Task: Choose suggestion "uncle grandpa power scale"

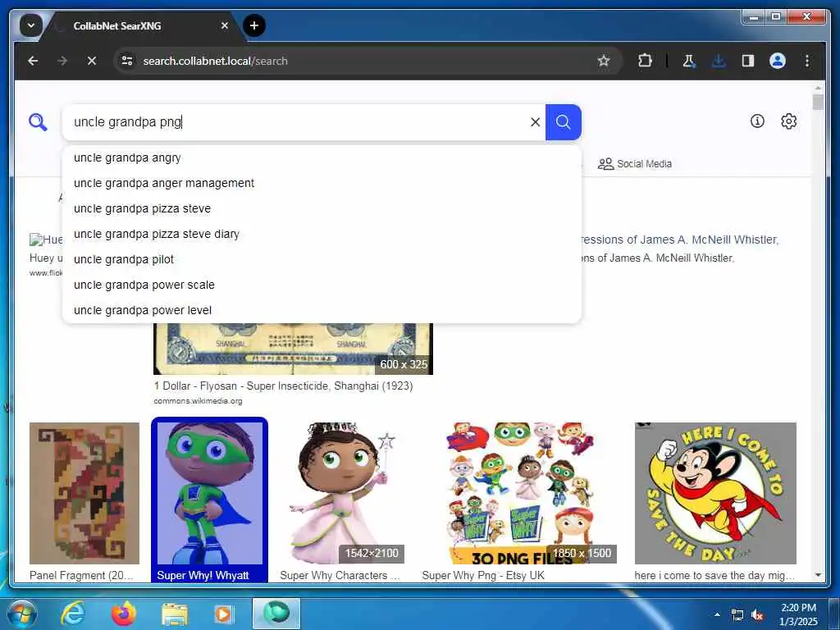Action: pyautogui.click(x=322, y=285)
